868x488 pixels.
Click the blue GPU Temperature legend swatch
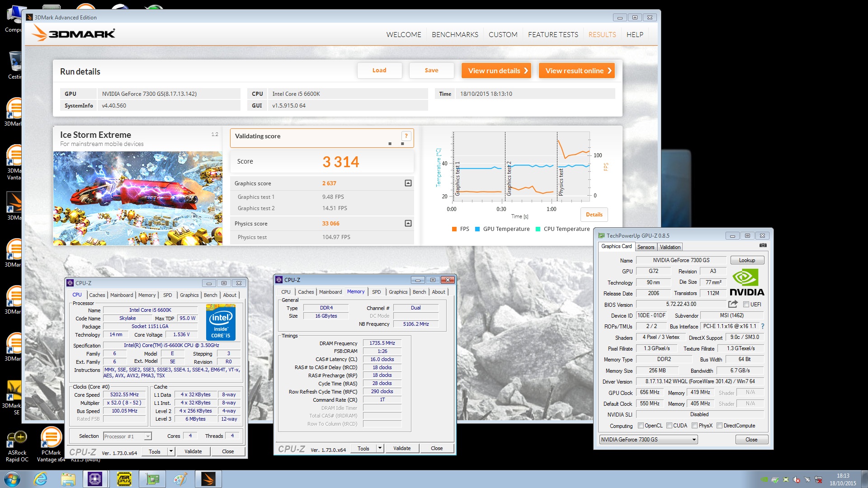click(477, 229)
